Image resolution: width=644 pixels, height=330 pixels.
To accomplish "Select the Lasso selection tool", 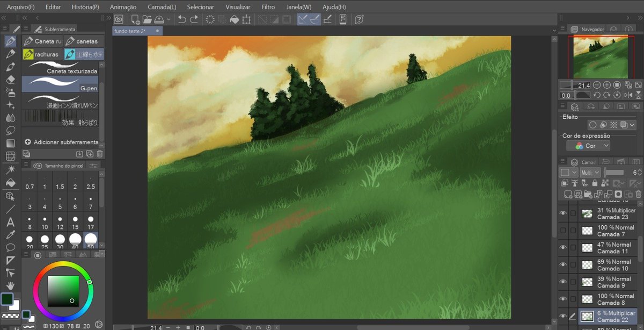I will coord(10,131).
